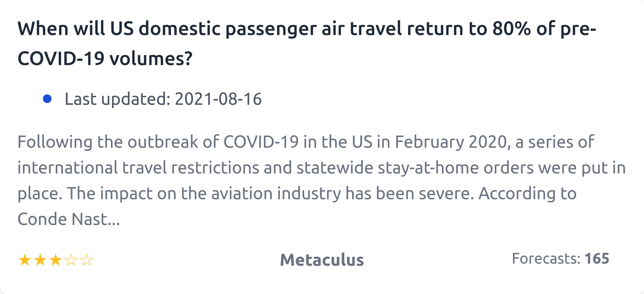Select the date 2021-08-16
Image resolution: width=644 pixels, height=294 pixels.
coord(218,99)
